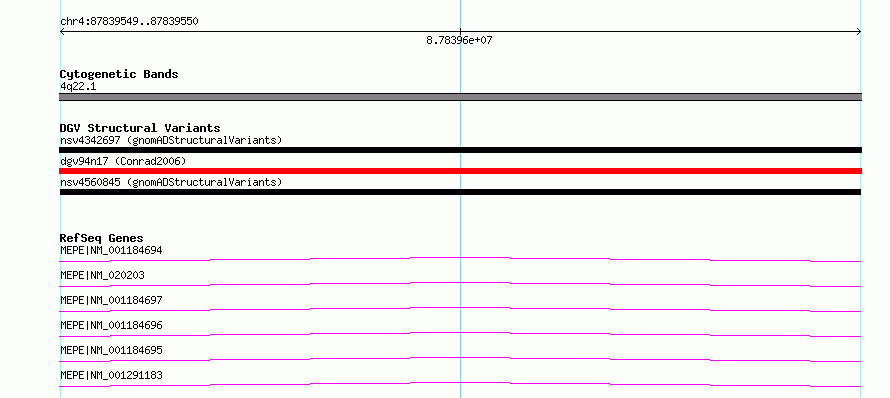
Task: Click the magenta line of MEPE|NM_001184694
Action: point(460,259)
